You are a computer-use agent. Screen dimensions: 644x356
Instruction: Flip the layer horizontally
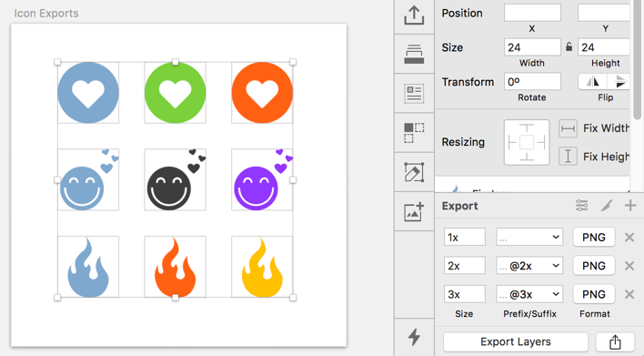tap(592, 82)
